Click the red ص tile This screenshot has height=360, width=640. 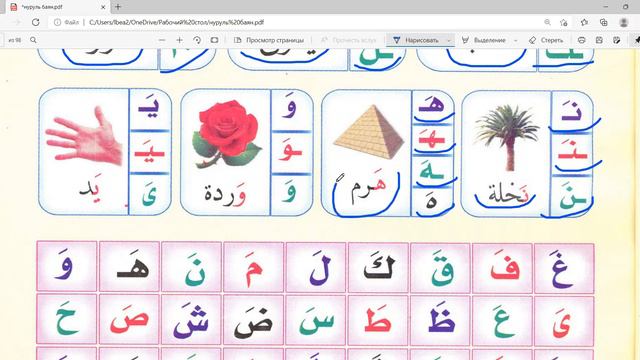(129, 320)
